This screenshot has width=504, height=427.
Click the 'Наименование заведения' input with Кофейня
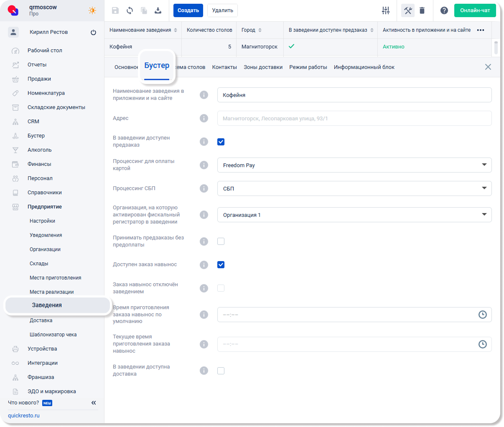pyautogui.click(x=354, y=95)
